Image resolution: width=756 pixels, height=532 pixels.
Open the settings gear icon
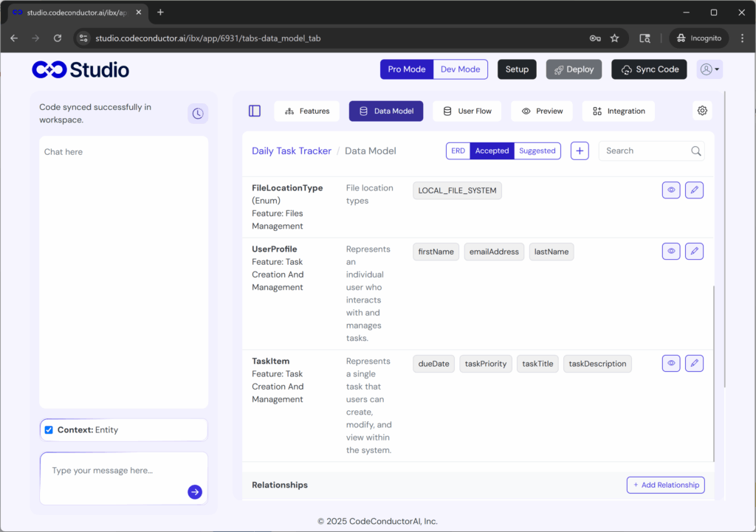coord(701,110)
